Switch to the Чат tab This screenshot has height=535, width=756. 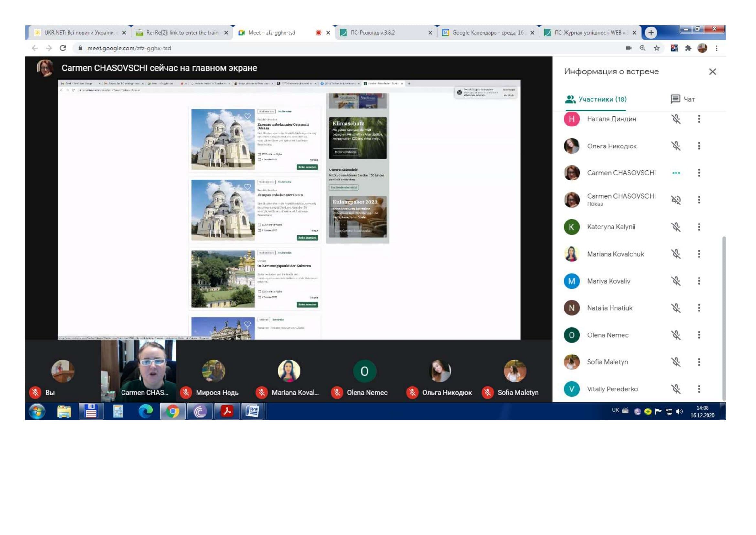[x=683, y=99]
